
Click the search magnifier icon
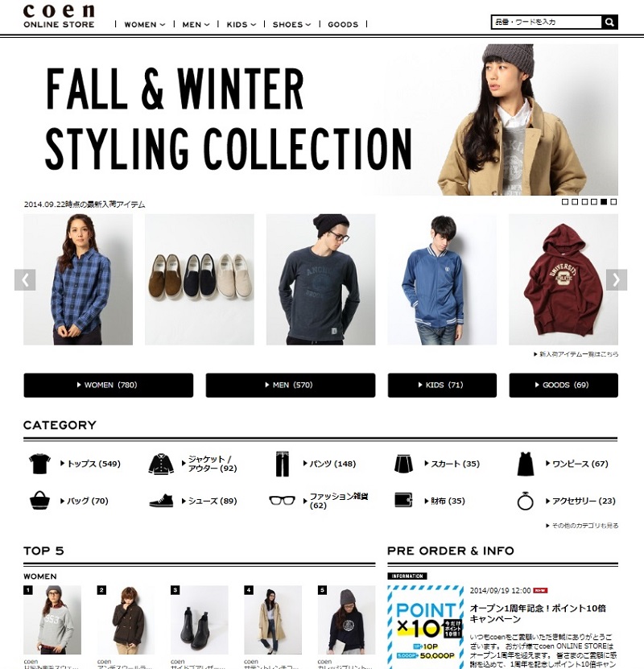click(x=609, y=22)
